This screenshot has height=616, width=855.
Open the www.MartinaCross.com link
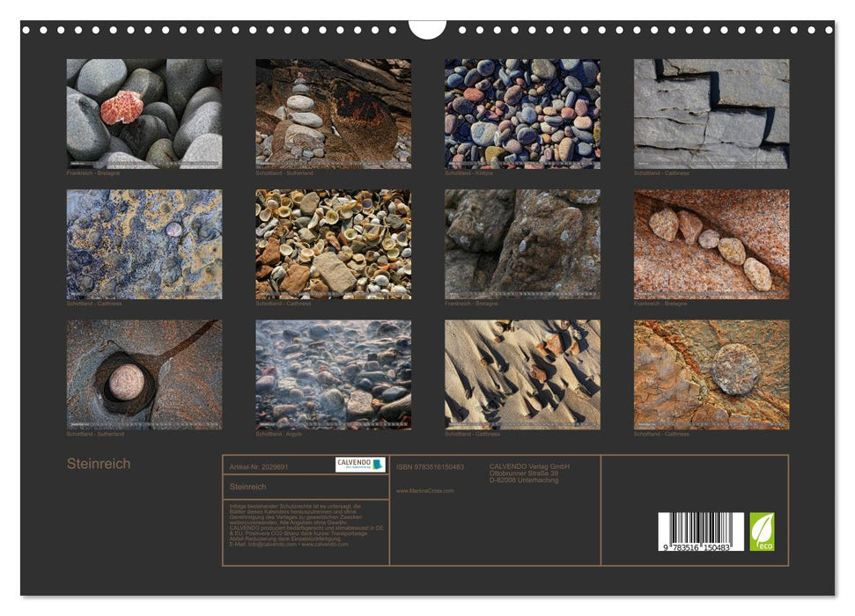(425, 490)
